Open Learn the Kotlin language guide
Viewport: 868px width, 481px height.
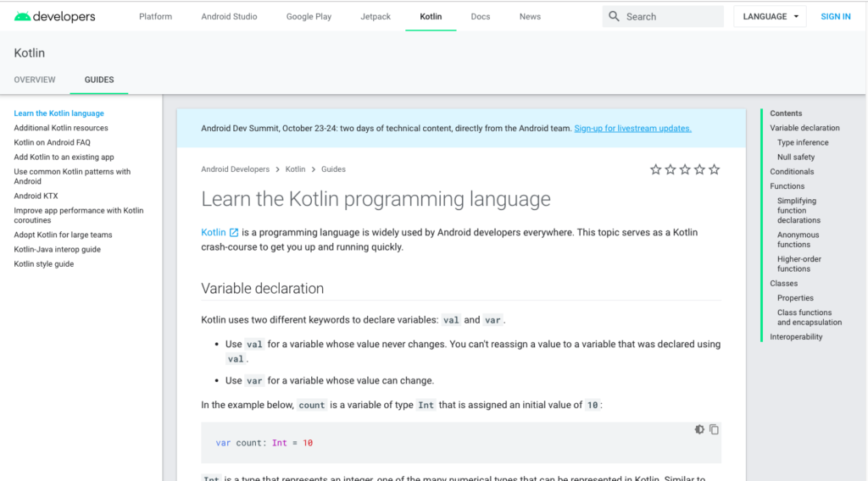click(58, 113)
